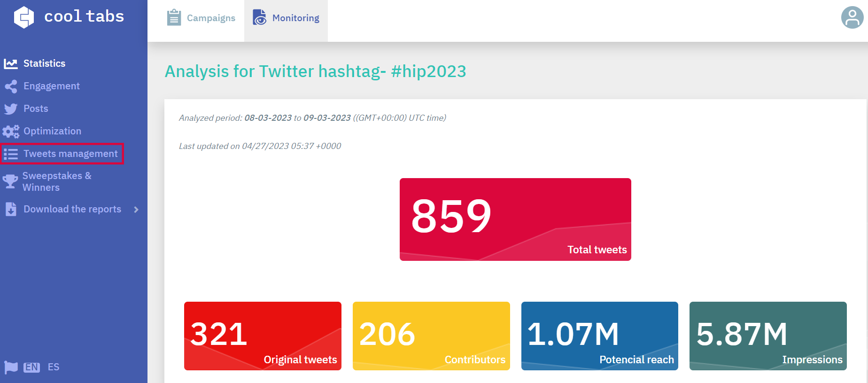Click the Engagement share icon

11,86
